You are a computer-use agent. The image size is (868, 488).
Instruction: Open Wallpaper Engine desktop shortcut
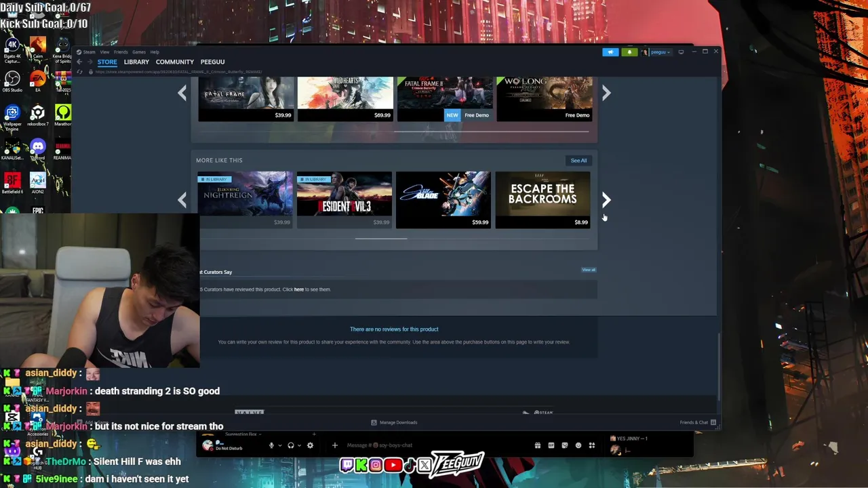click(x=12, y=117)
